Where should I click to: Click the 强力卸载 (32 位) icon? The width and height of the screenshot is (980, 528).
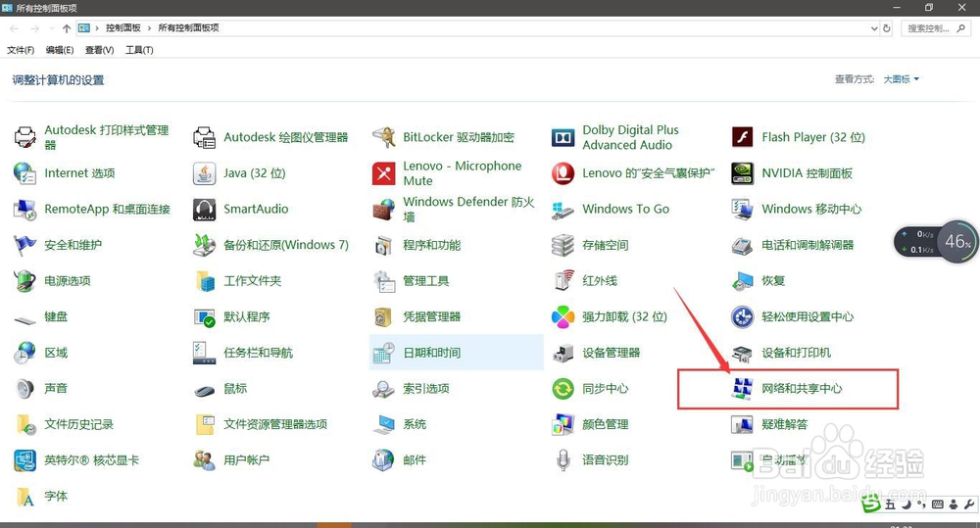[563, 316]
